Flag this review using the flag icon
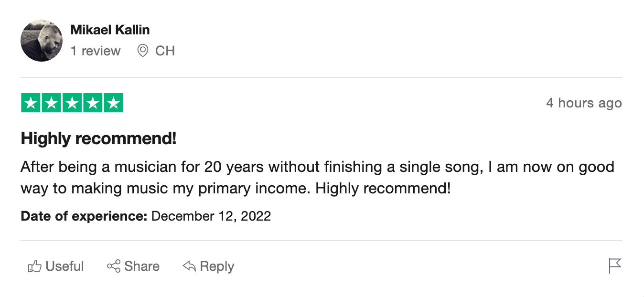644x297 pixels. [615, 265]
